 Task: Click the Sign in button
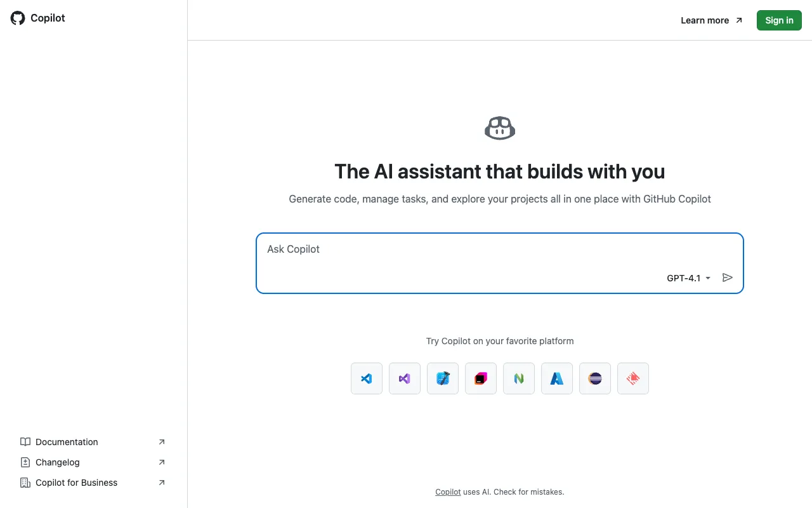coord(779,20)
